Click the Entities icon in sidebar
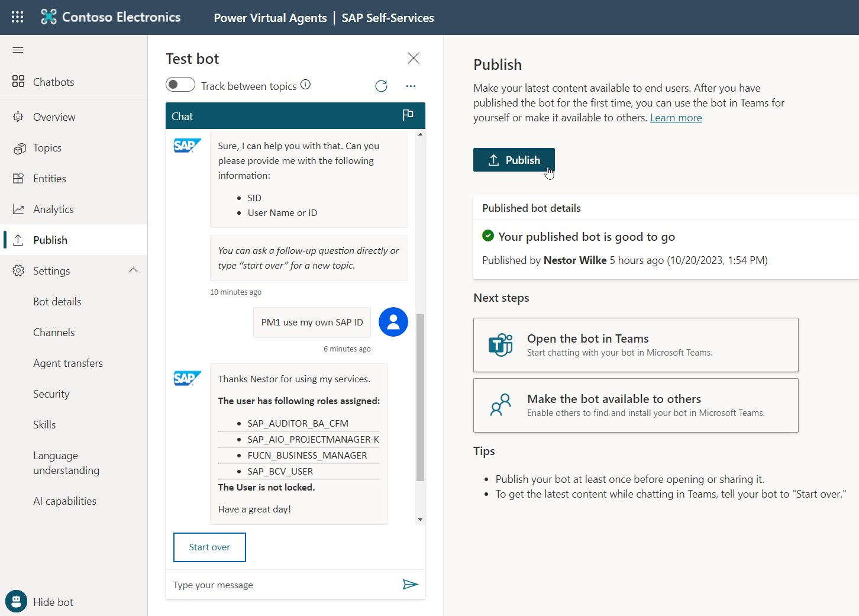Screen dimensions: 859x616 pyautogui.click(x=18, y=179)
